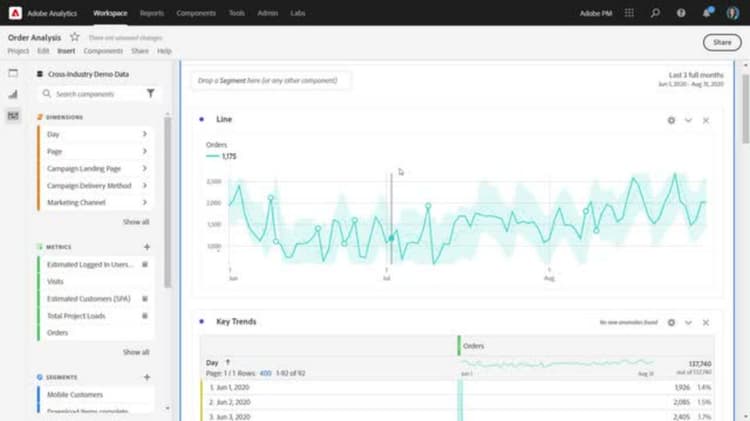Switch to the Workspace tab

click(110, 13)
